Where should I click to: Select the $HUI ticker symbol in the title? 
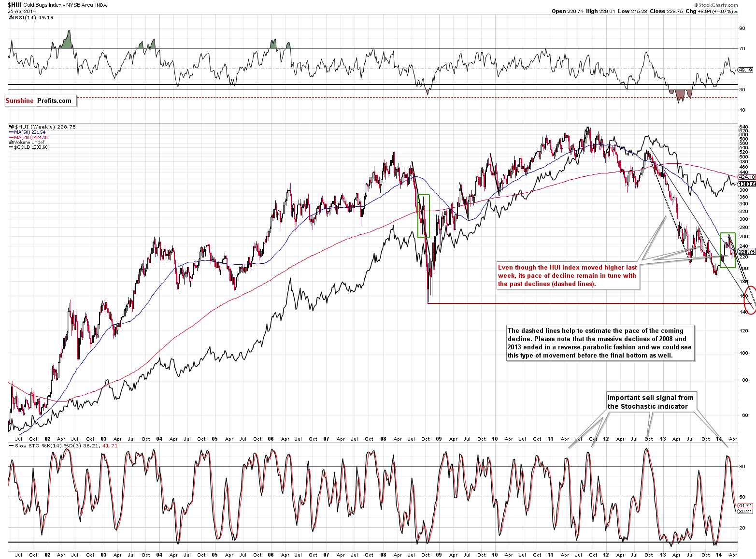coord(14,5)
